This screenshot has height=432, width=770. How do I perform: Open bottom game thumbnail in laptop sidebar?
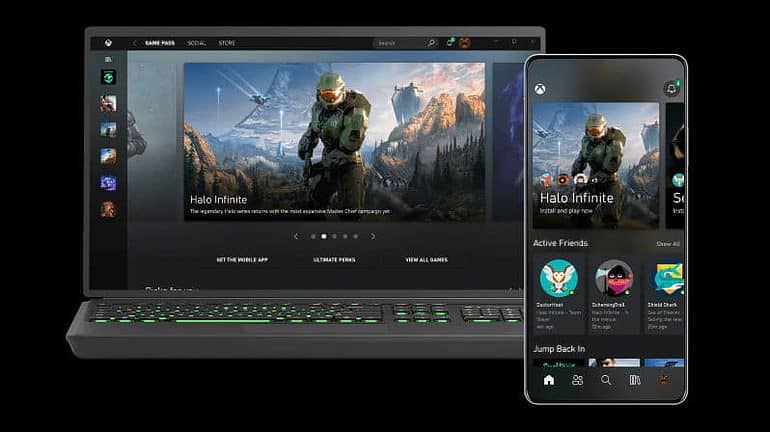point(108,210)
